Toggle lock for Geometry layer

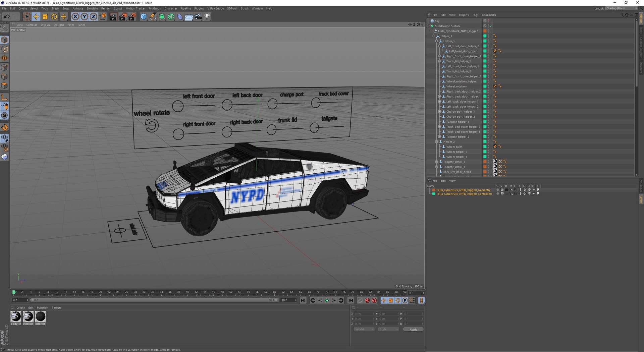pyautogui.click(x=515, y=190)
